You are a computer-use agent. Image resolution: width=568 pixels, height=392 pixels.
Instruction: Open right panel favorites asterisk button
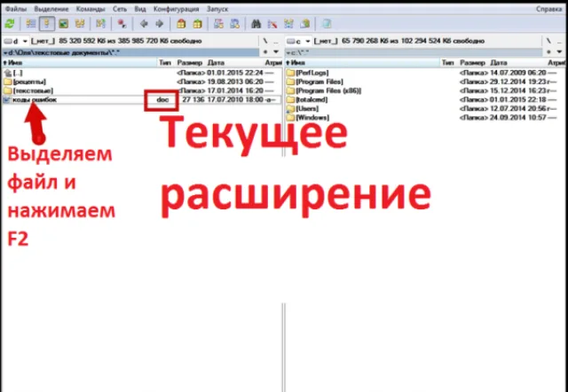(548, 52)
